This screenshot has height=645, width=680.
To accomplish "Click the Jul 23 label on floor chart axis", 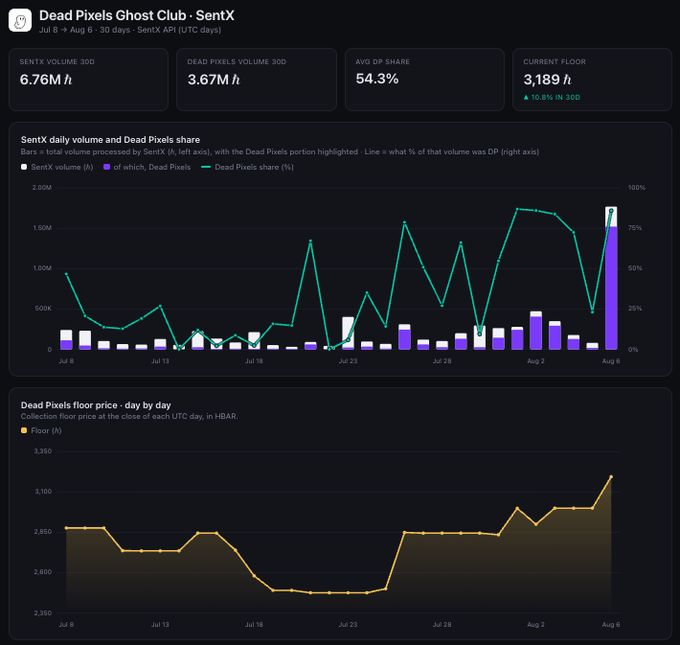I will tap(348, 625).
